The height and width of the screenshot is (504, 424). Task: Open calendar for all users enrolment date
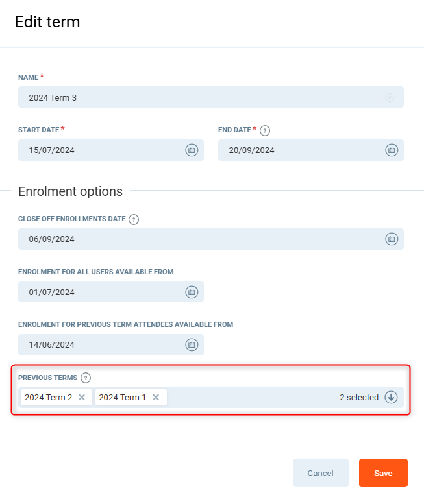192,292
